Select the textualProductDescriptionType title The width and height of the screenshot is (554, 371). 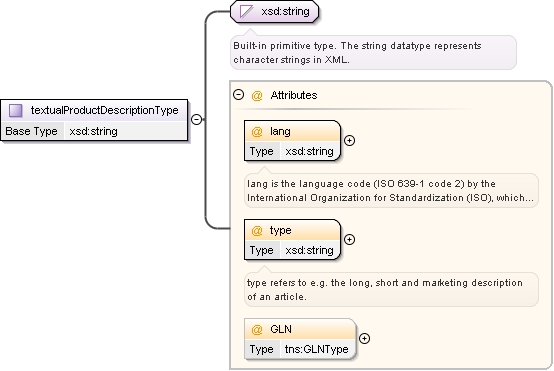[105, 110]
